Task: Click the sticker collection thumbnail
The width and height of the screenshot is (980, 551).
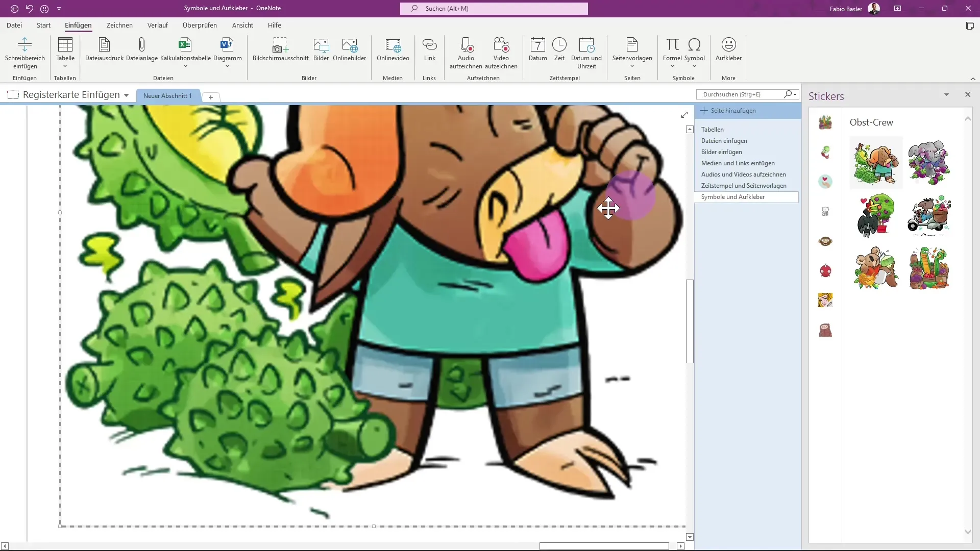Action: (x=825, y=122)
